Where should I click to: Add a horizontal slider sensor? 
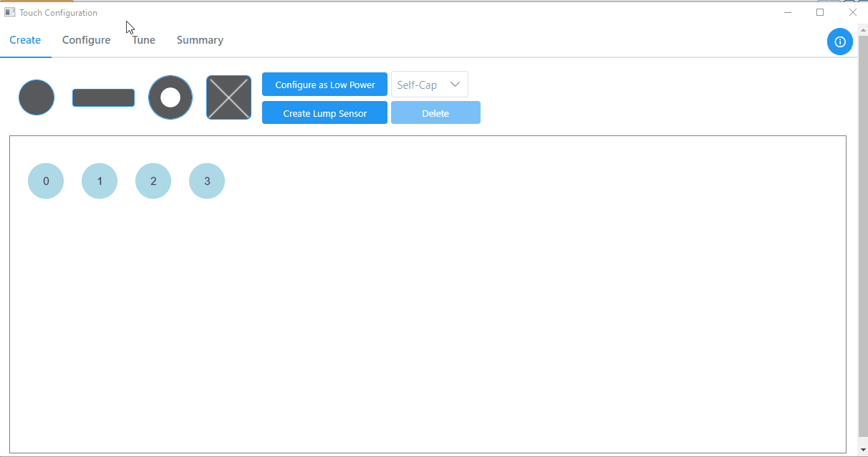pos(103,97)
